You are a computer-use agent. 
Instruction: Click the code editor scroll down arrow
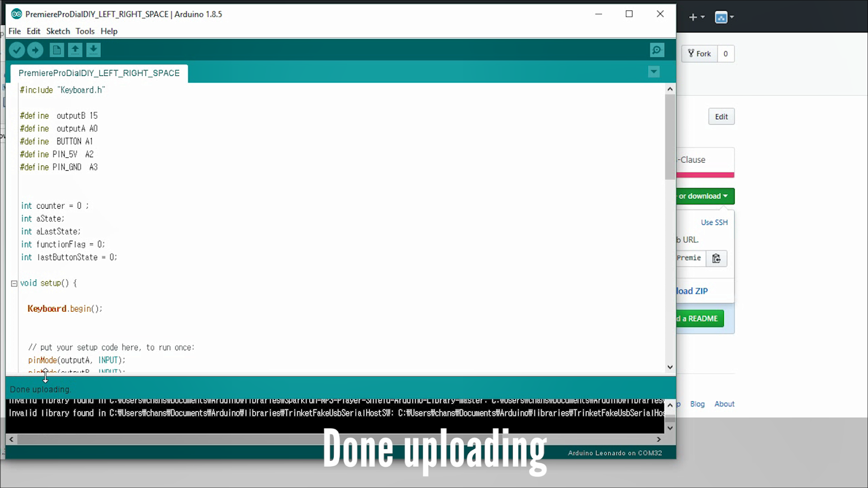(x=670, y=367)
